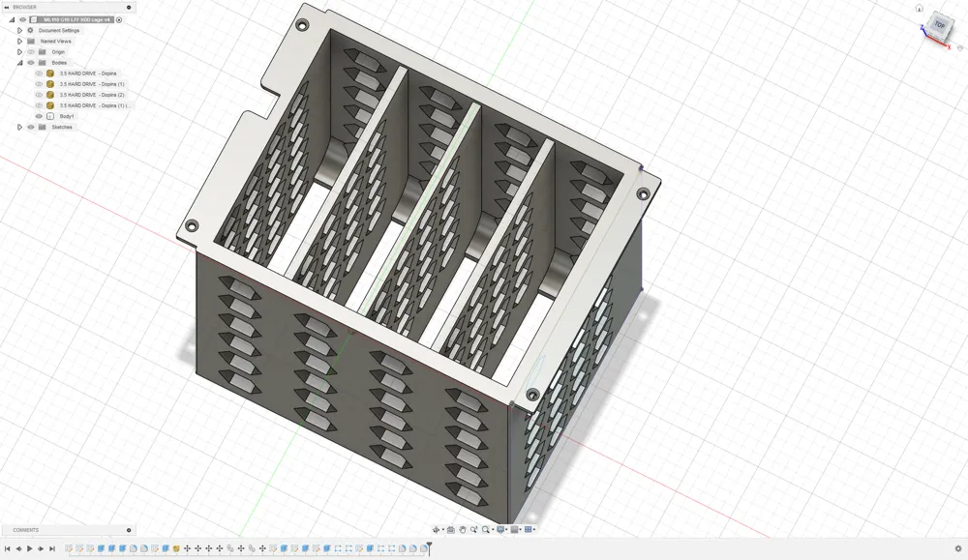The image size is (968, 560).
Task: Expand the Named Views node
Action: click(19, 42)
